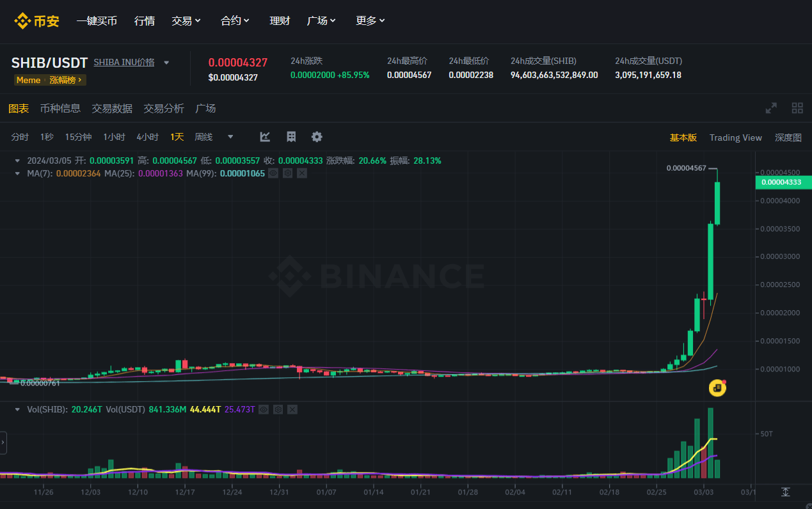812x509 pixels.
Task: Open chart settings gear icon
Action: pyautogui.click(x=317, y=137)
